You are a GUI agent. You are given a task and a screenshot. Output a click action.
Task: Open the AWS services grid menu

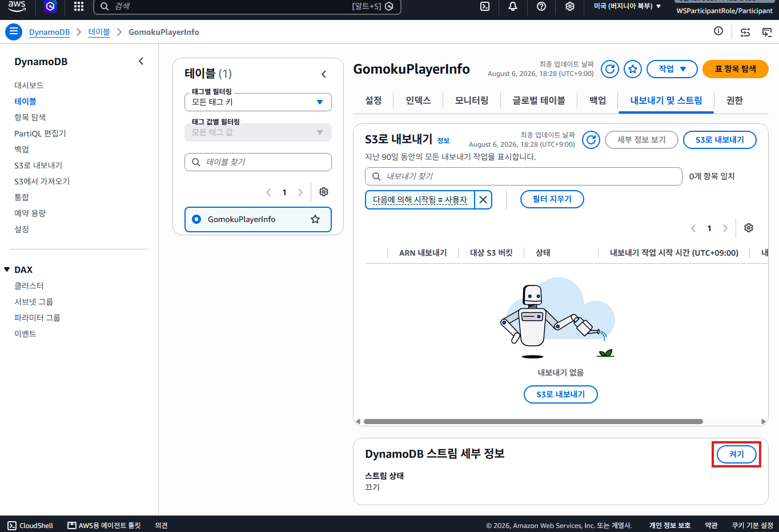pyautogui.click(x=79, y=6)
